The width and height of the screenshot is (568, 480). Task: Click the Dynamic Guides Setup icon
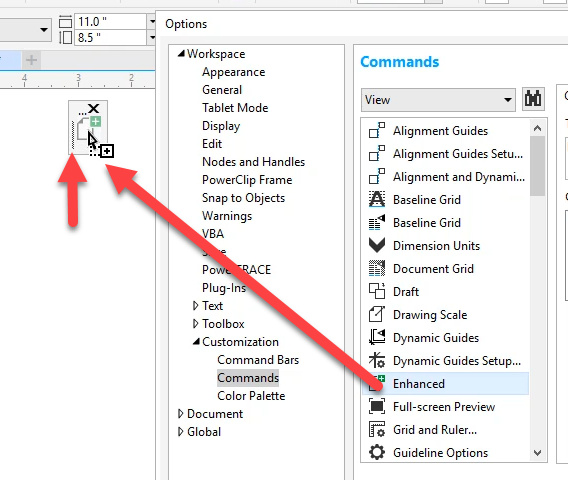(377, 360)
